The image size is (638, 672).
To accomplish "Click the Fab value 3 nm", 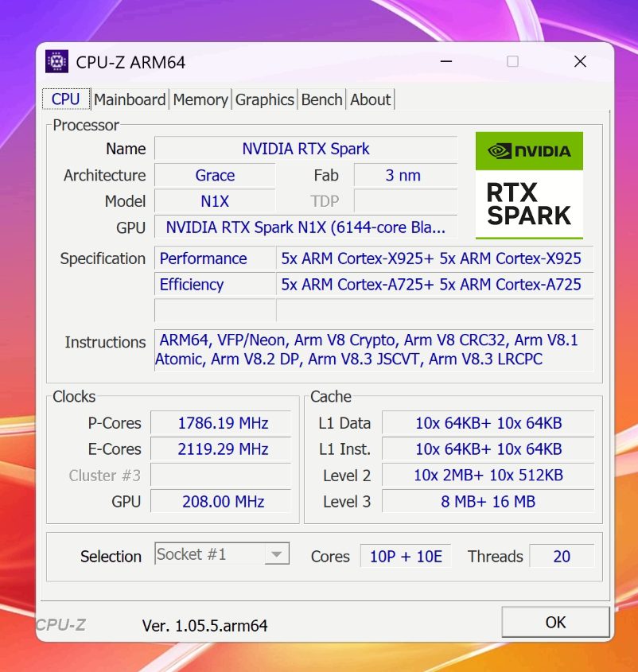I will point(405,175).
